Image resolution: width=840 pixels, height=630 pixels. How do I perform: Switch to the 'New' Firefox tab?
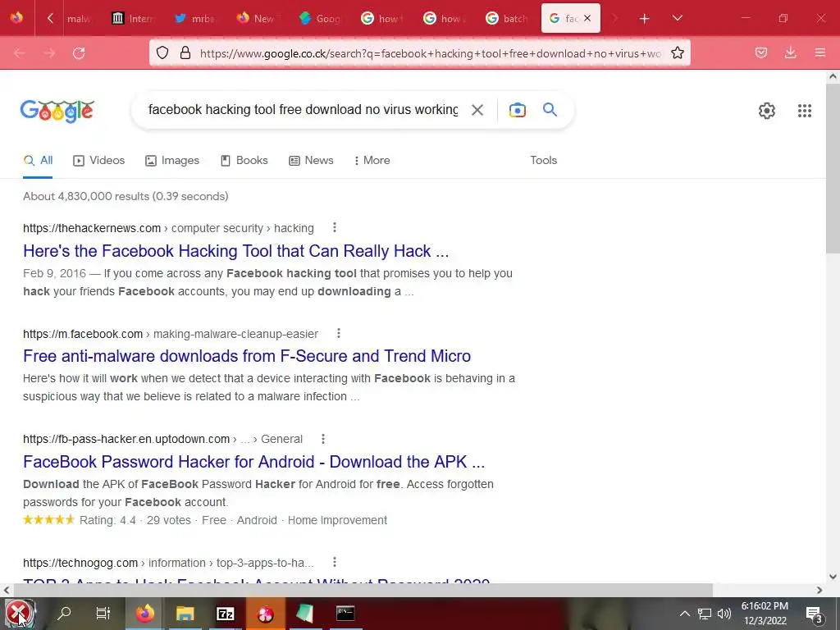click(x=257, y=18)
